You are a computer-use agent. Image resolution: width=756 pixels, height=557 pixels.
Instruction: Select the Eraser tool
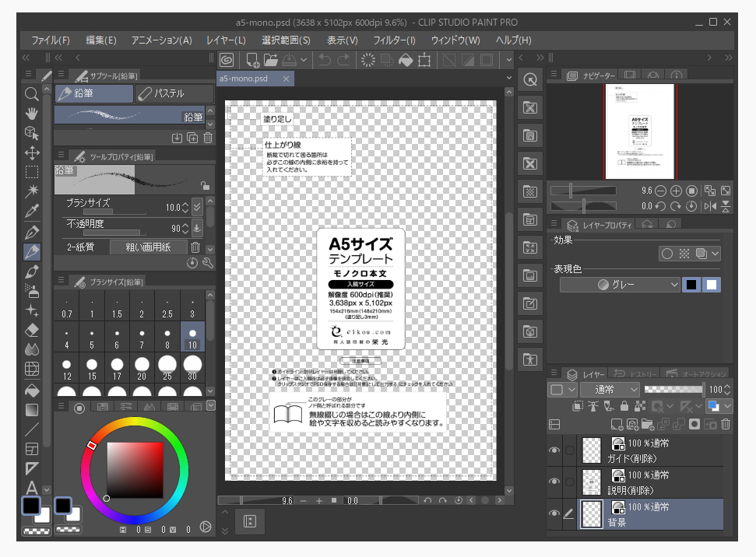(x=32, y=330)
